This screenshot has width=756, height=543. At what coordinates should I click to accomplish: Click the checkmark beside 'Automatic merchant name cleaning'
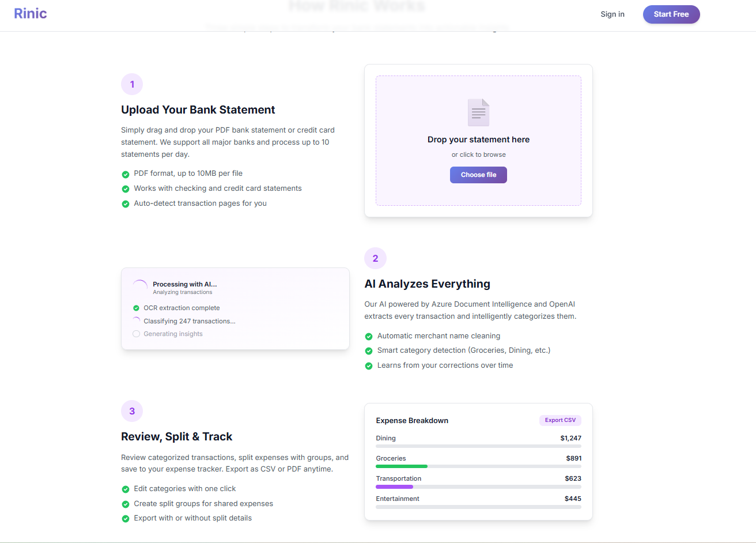click(x=369, y=335)
